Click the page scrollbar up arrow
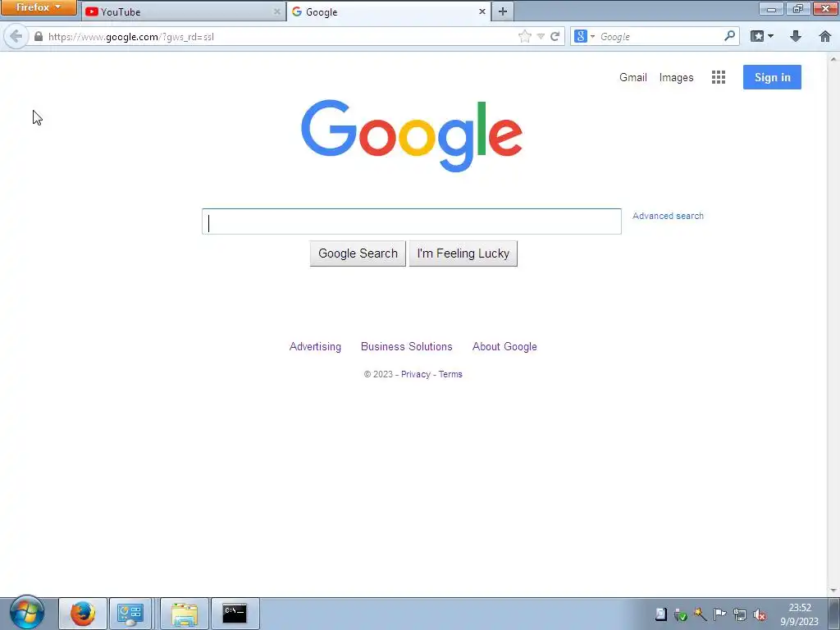 pos(834,58)
